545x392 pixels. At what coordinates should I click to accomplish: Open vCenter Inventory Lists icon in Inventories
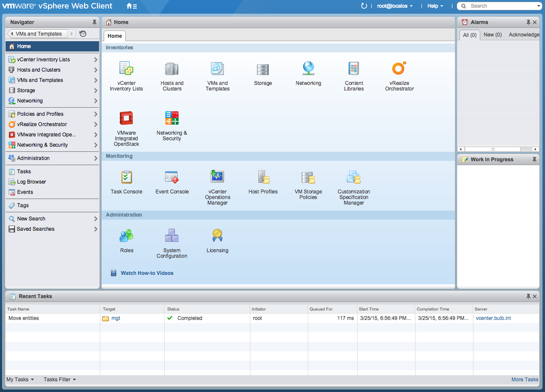(126, 69)
